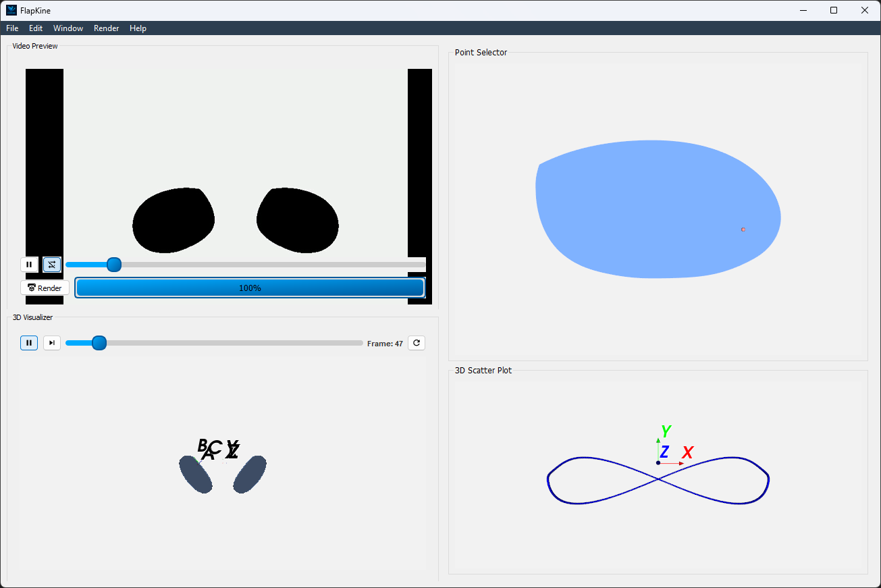Click the 3D Visualizer frame slider handle

(99, 343)
